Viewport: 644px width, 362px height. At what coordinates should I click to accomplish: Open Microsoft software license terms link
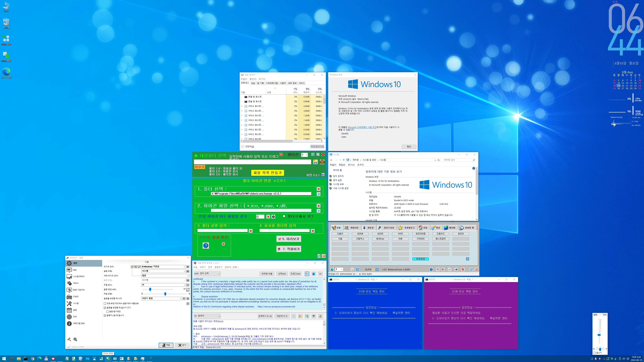pyautogui.click(x=362, y=127)
